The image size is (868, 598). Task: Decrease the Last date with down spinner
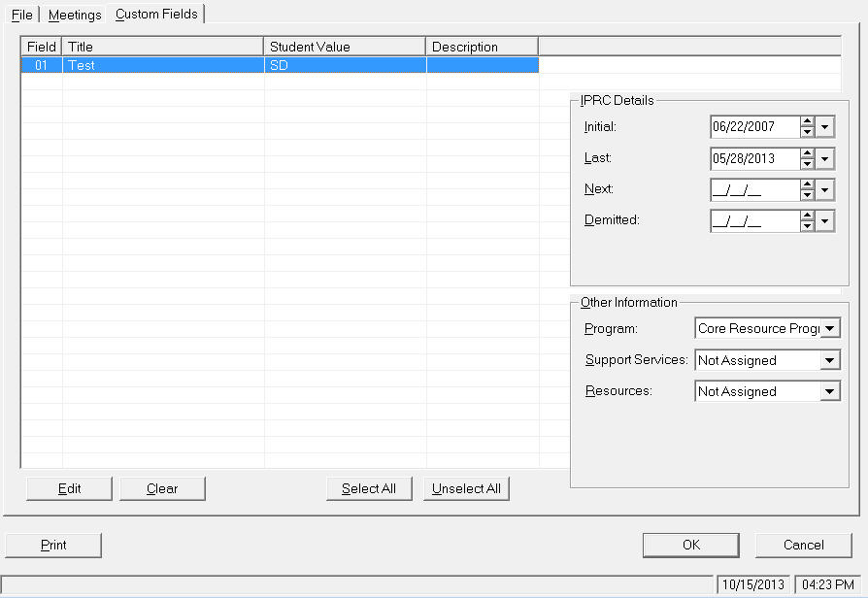coord(807,164)
